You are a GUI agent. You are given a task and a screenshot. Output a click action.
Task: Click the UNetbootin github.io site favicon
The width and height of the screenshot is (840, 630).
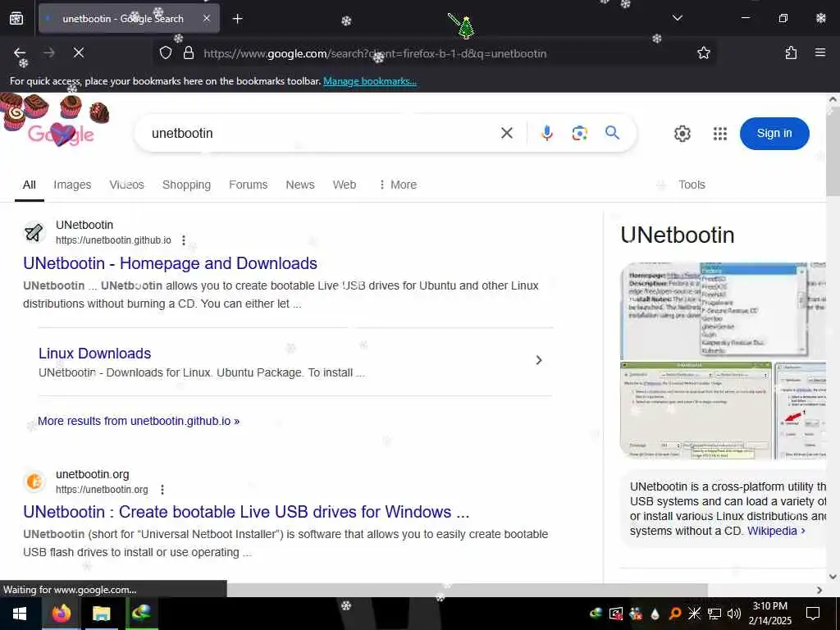pyautogui.click(x=34, y=232)
